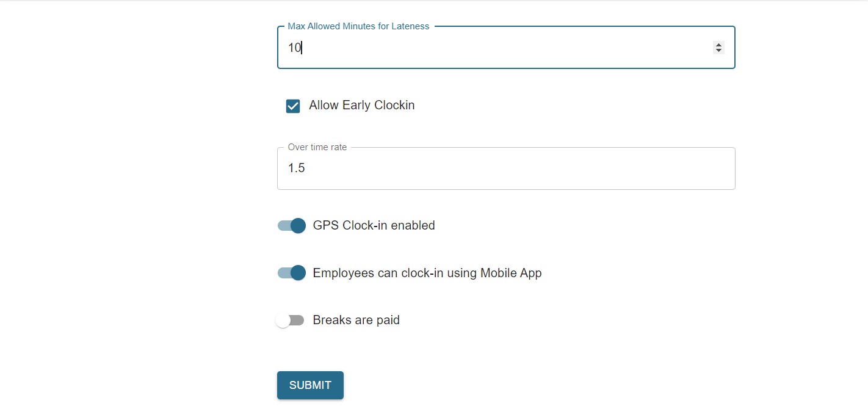868x417 pixels.
Task: Click the Employees can clock-in using Mobile App text
Action: click(x=427, y=273)
